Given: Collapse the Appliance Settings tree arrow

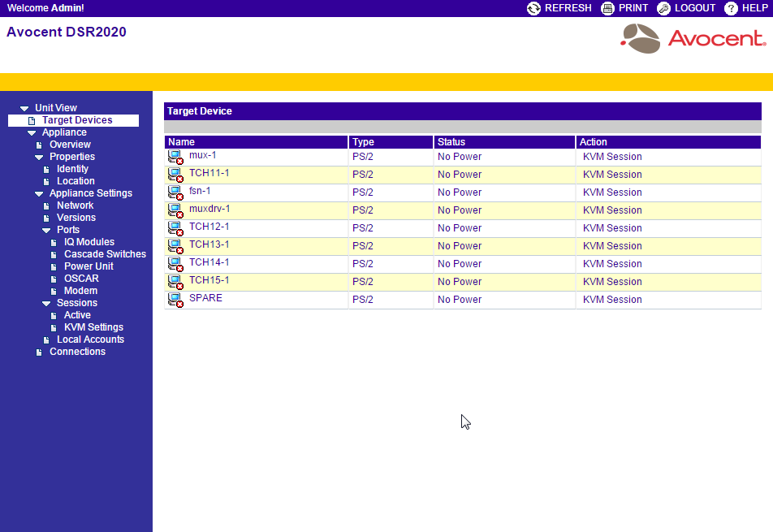Looking at the screenshot, I should (x=39, y=194).
